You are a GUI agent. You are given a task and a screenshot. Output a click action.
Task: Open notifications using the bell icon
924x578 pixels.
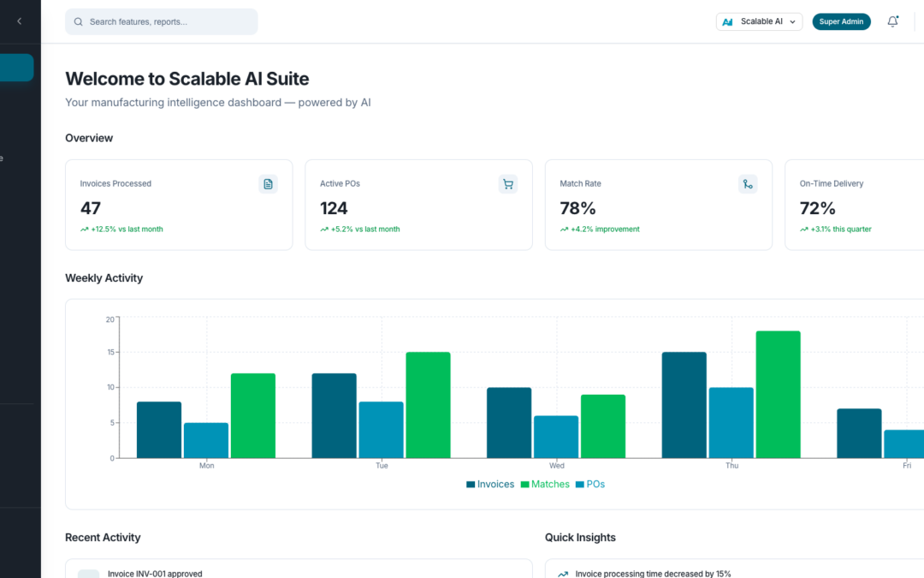tap(892, 21)
